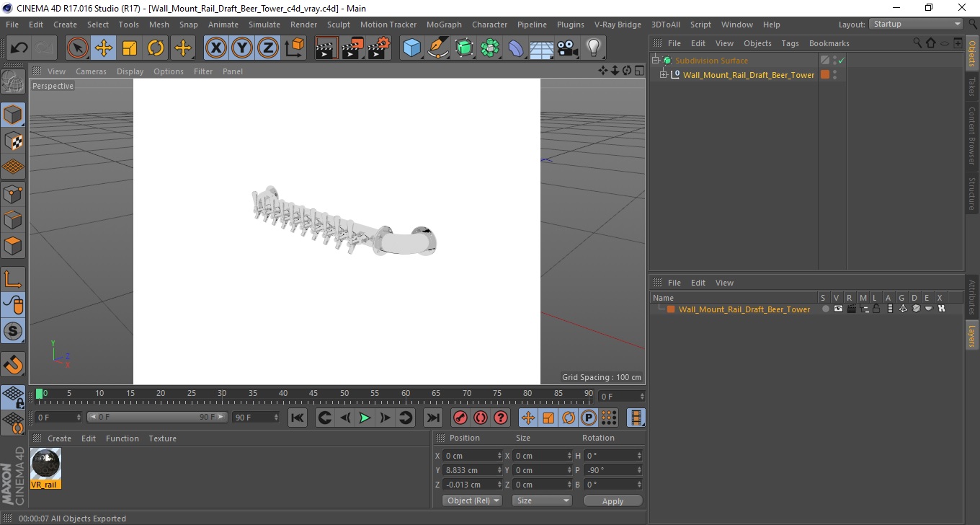Switch to the Content Browser tab
This screenshot has height=525, width=980.
click(972, 136)
